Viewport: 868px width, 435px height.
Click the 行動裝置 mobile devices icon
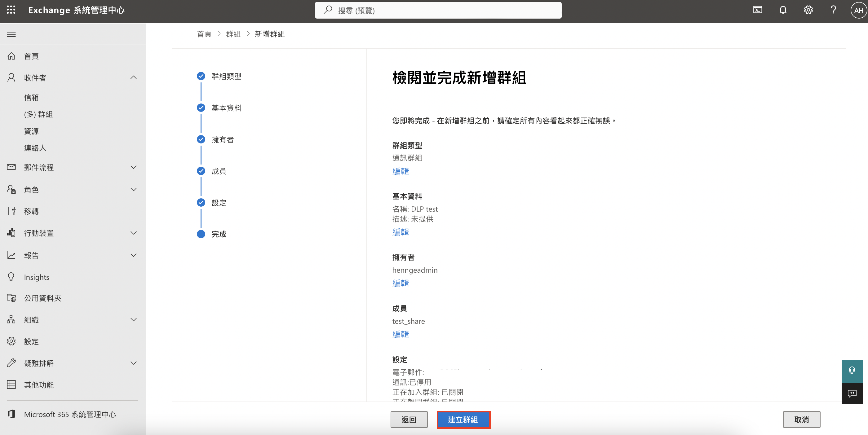pyautogui.click(x=11, y=233)
